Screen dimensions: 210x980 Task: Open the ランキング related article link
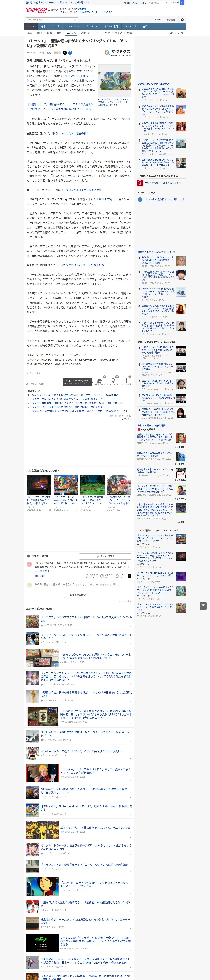[x=72, y=395]
